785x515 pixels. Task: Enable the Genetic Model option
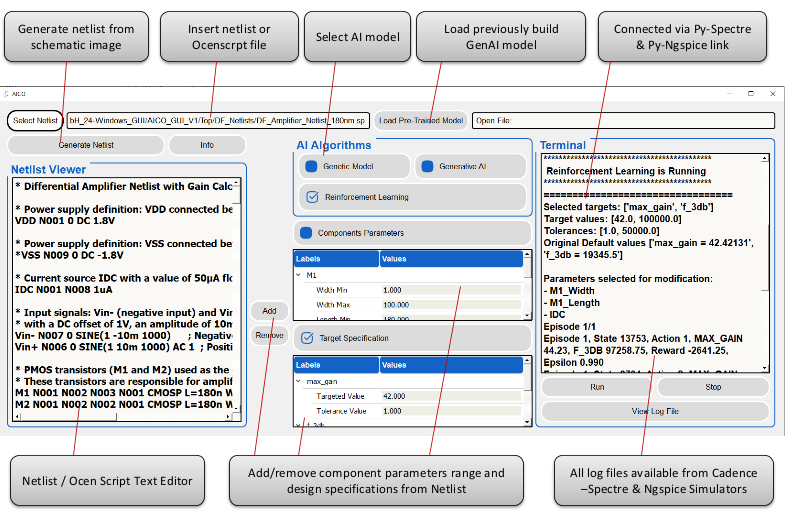point(310,166)
